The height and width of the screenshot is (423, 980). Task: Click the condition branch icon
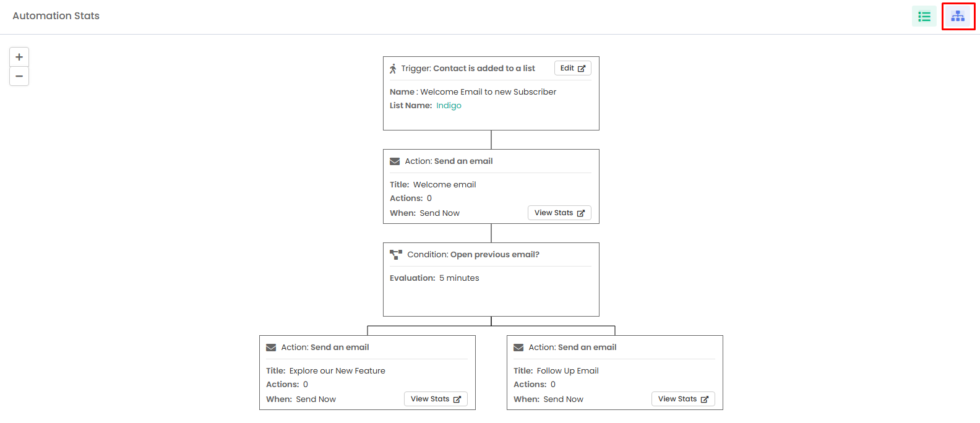coord(396,254)
